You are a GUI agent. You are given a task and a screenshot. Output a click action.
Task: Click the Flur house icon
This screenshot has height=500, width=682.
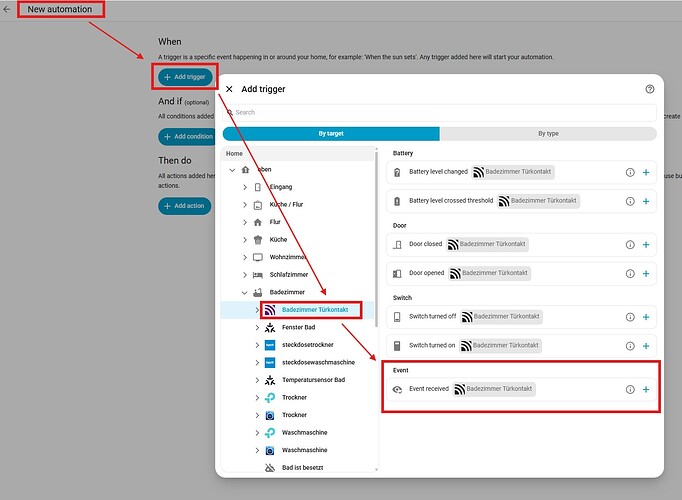258,222
